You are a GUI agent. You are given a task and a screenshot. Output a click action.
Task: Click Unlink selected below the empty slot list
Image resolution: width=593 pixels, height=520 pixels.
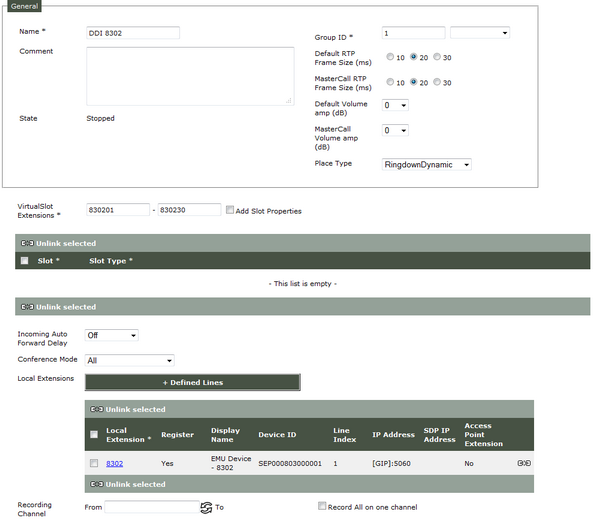tap(59, 307)
